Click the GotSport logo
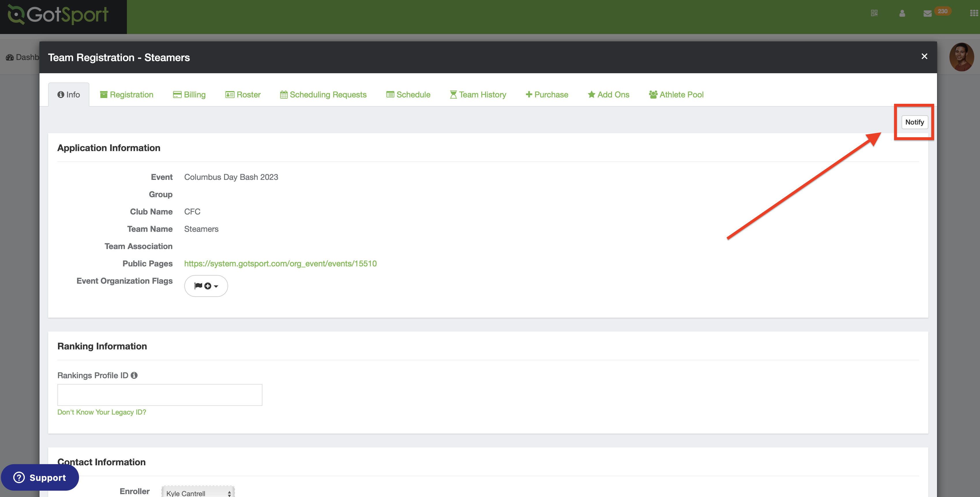This screenshot has height=497, width=980. coord(58,14)
